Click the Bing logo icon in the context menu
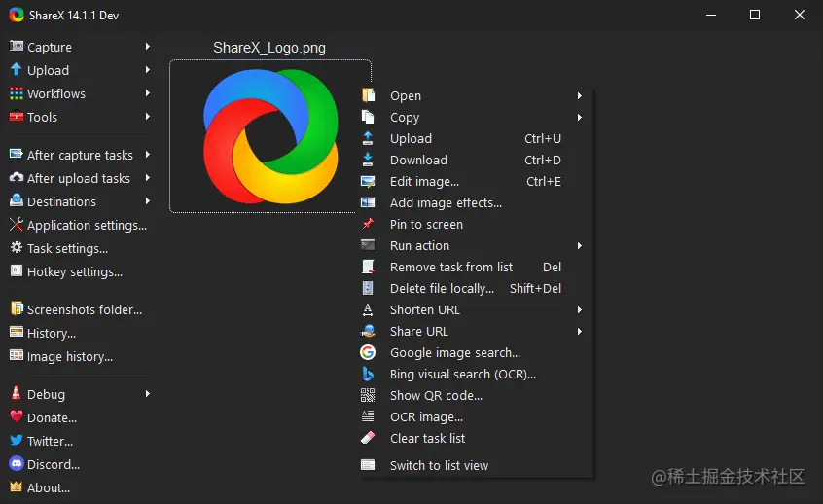Screen dimensions: 823x504 click(x=368, y=374)
